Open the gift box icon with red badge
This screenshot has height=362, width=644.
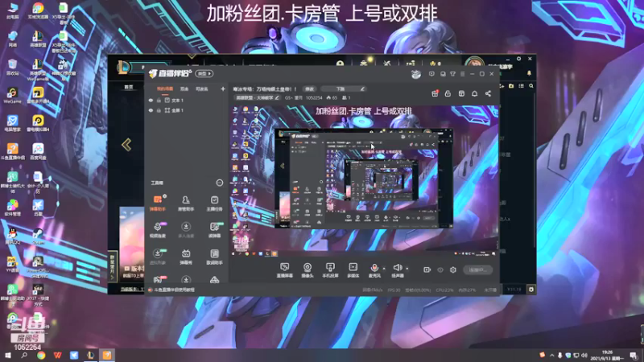click(435, 93)
